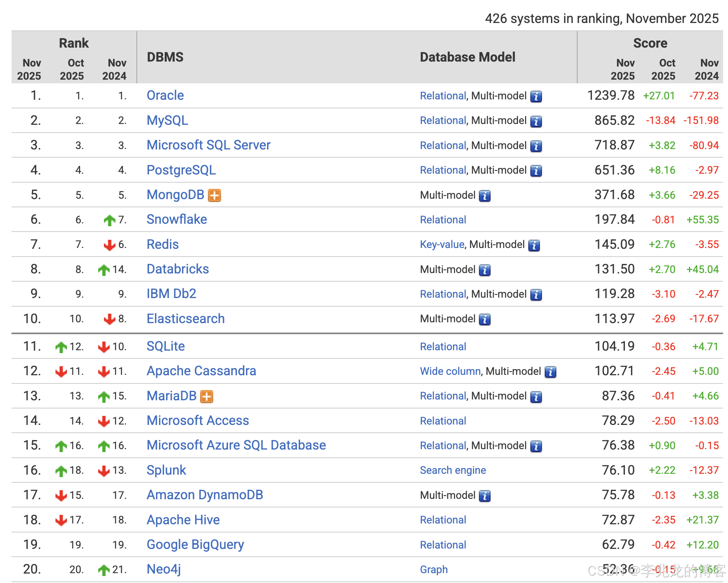The height and width of the screenshot is (583, 728).
Task: Click MariaDB multi-model info icon
Action: click(536, 397)
